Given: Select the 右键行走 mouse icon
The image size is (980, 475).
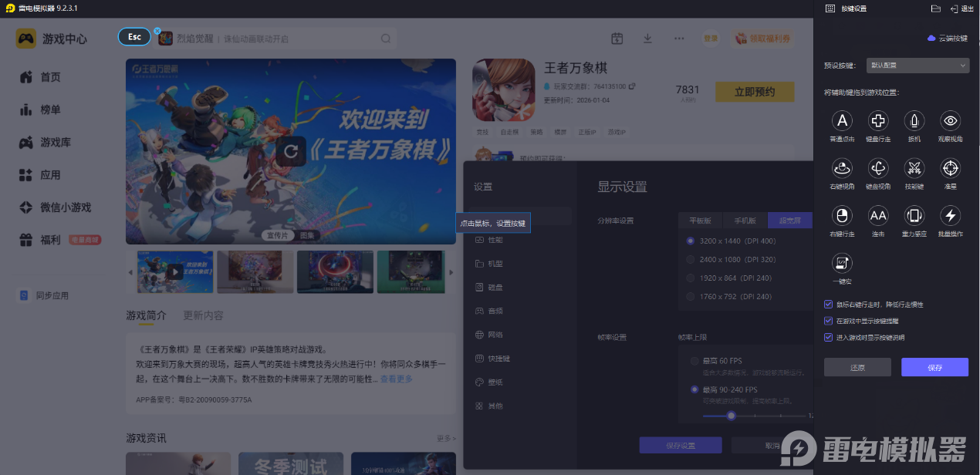Looking at the screenshot, I should [x=842, y=215].
